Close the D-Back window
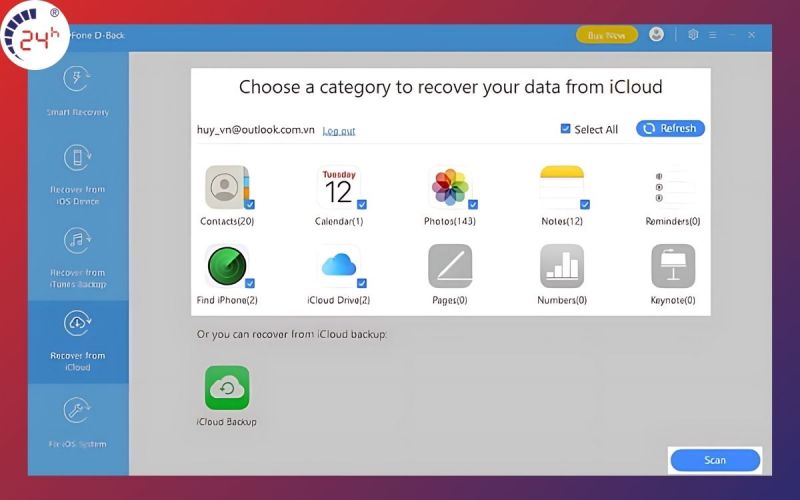Screen dimensions: 800x500 point(752,35)
